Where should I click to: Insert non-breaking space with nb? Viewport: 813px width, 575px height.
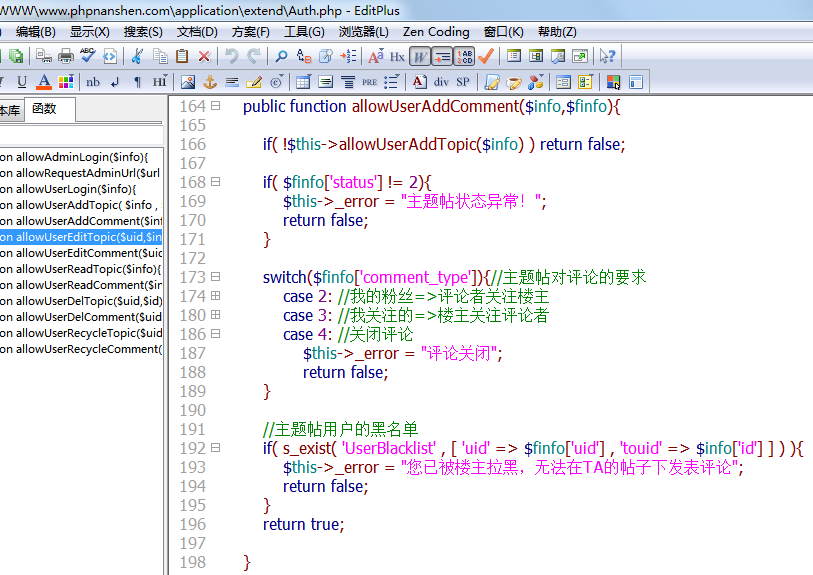point(93,82)
